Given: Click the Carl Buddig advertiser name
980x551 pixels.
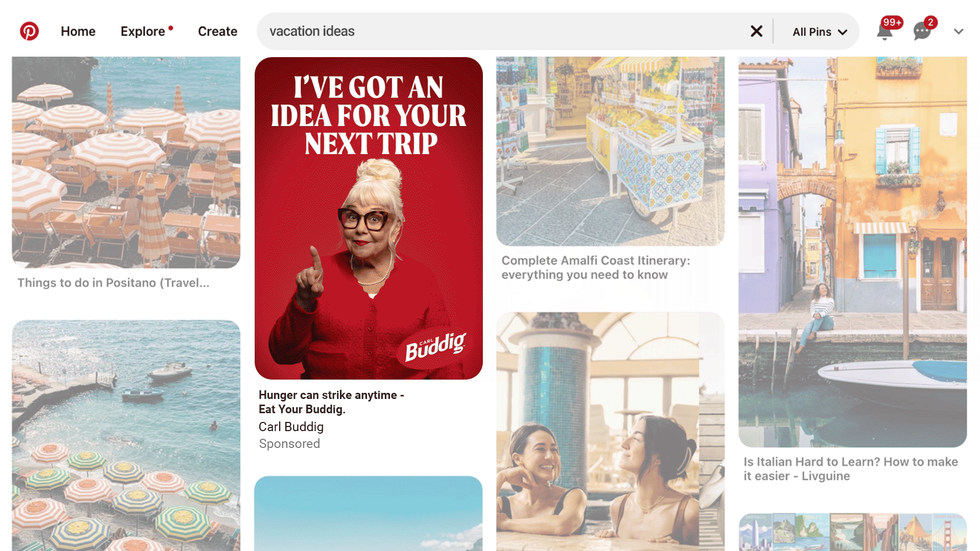Looking at the screenshot, I should click(x=291, y=427).
